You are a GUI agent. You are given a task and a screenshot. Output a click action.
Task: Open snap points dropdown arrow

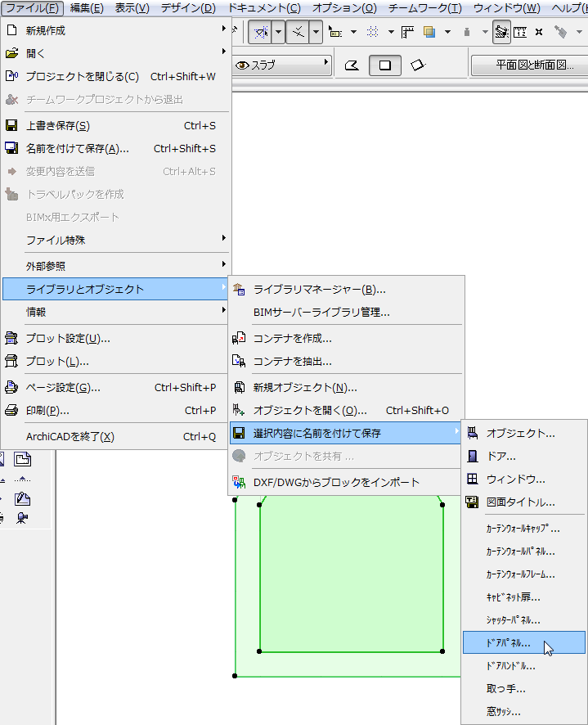316,32
